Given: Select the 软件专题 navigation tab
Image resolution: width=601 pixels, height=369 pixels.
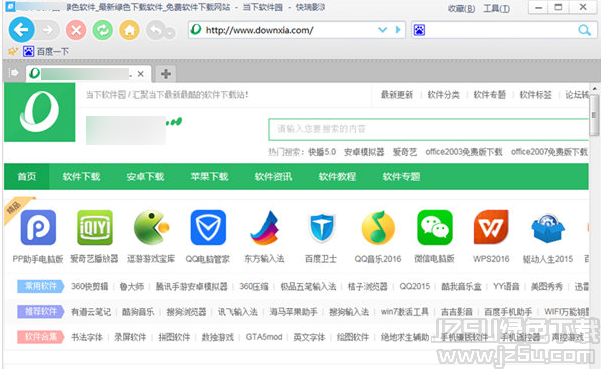Looking at the screenshot, I should click(x=401, y=176).
